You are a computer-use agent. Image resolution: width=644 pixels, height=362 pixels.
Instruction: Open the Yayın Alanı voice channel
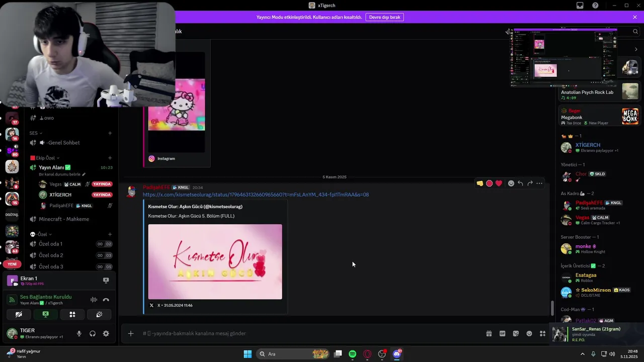71,167
